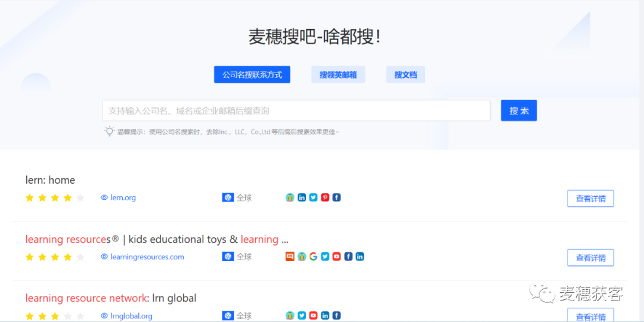The image size is (644, 322).
Task: Open the Twitter icon for lern.org
Action: (x=314, y=197)
